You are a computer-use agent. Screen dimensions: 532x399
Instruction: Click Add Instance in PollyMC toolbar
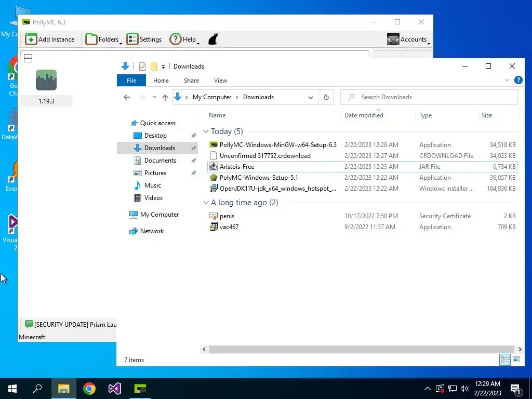[49, 39]
